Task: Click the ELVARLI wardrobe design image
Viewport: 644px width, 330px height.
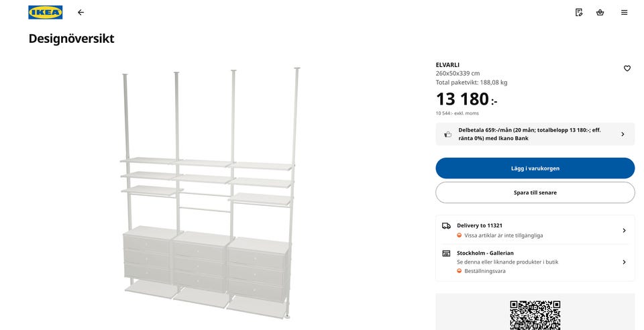Action: 209,195
